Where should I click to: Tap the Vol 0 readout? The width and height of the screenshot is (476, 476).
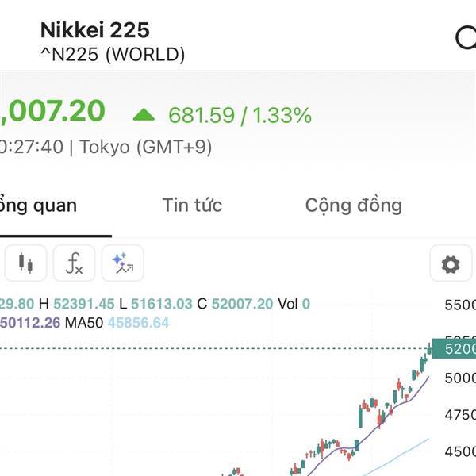click(294, 304)
